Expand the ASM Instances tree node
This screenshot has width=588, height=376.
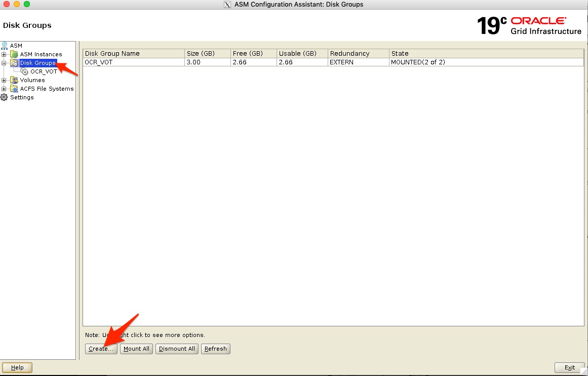(4, 54)
